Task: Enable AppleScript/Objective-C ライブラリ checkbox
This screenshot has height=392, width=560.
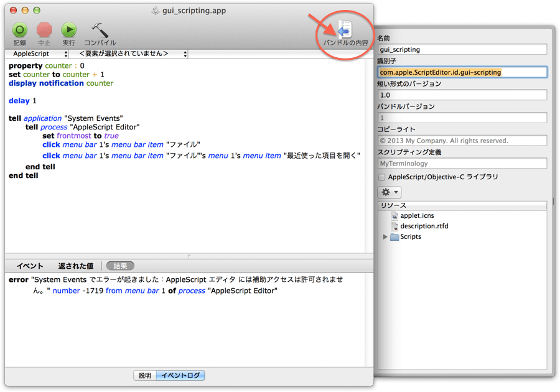Action: click(x=382, y=177)
